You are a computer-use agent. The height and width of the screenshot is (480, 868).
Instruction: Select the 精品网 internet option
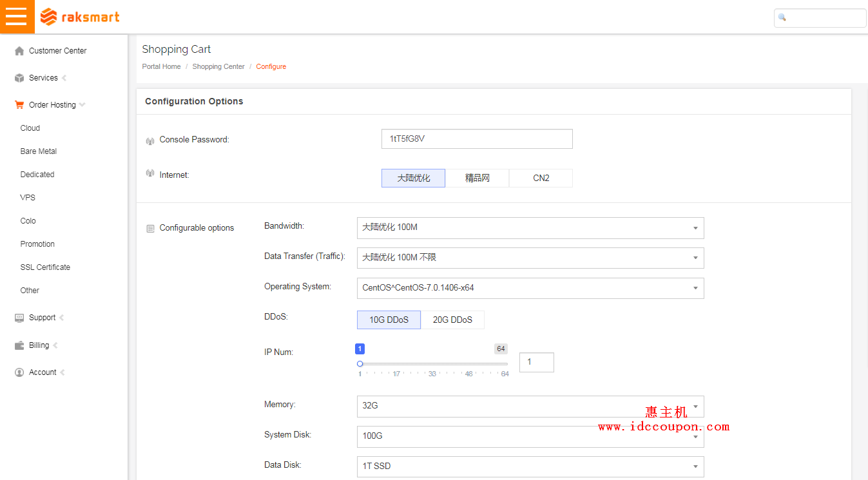[477, 178]
